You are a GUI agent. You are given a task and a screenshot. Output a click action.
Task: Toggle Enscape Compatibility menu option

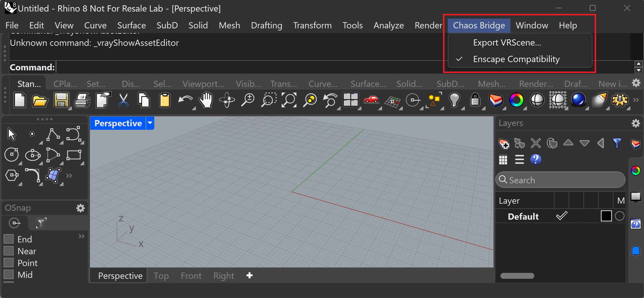(x=520, y=59)
